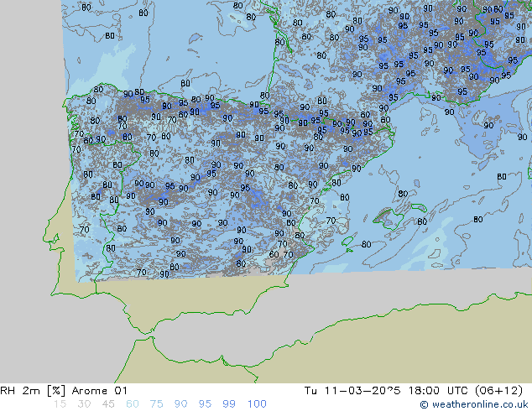Select the 90 value in the color legend
This screenshot has height=411, width=532.
click(181, 404)
